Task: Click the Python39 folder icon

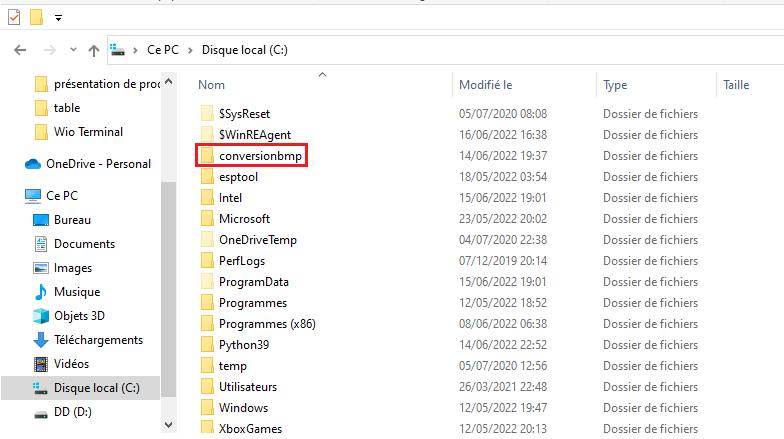Action: 207,345
